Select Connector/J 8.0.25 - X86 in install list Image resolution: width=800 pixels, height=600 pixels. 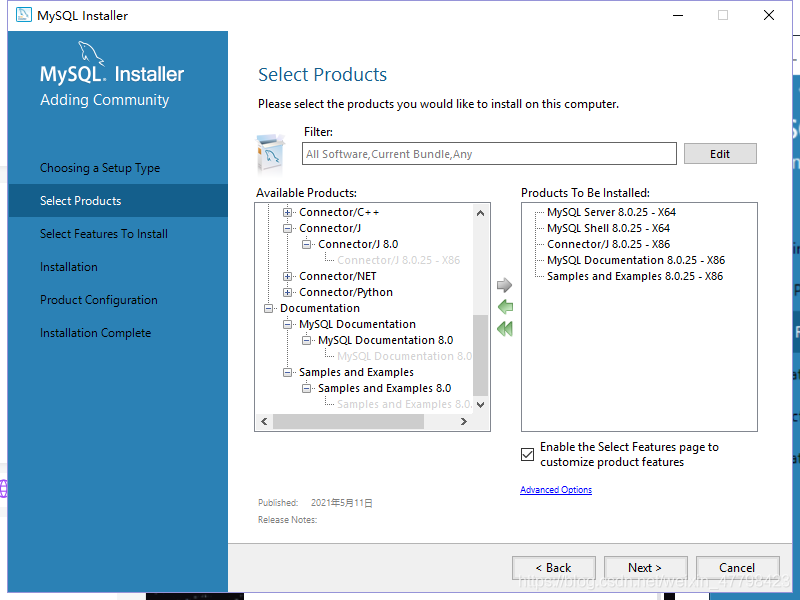(608, 244)
